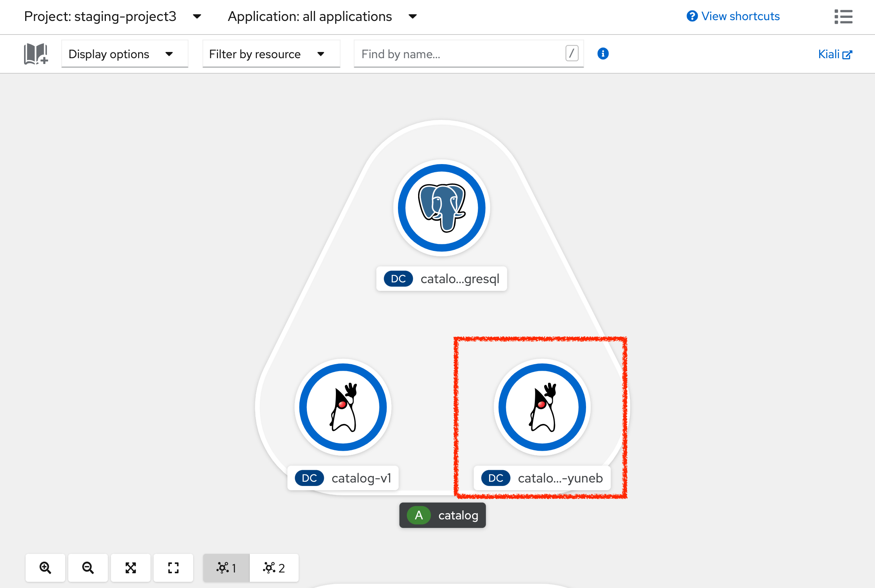Image resolution: width=875 pixels, height=588 pixels.
Task: Select the PostgreSQL elephant node
Action: (x=442, y=208)
